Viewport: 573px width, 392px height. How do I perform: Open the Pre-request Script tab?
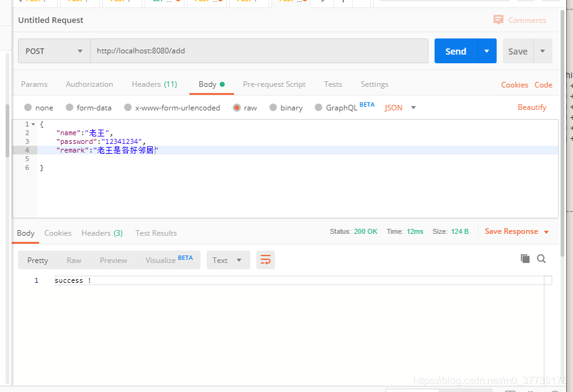[x=274, y=84]
